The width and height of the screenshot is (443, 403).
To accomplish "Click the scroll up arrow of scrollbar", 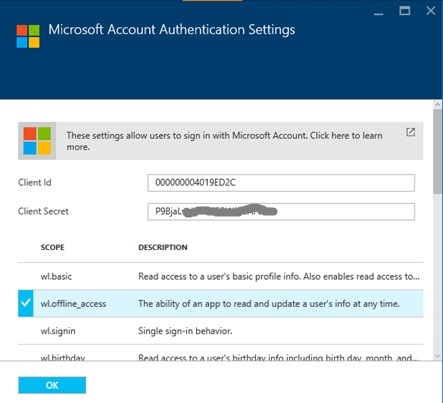I will pos(438,105).
